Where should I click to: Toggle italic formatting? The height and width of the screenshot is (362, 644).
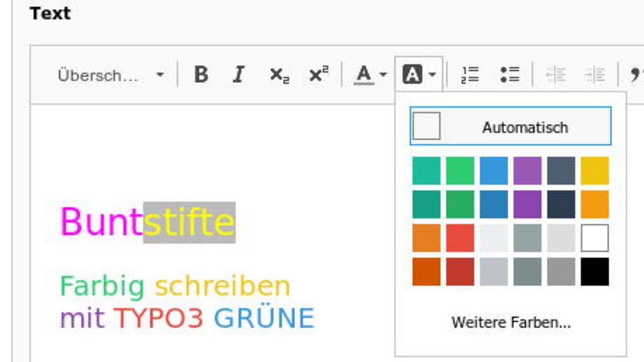tap(238, 75)
